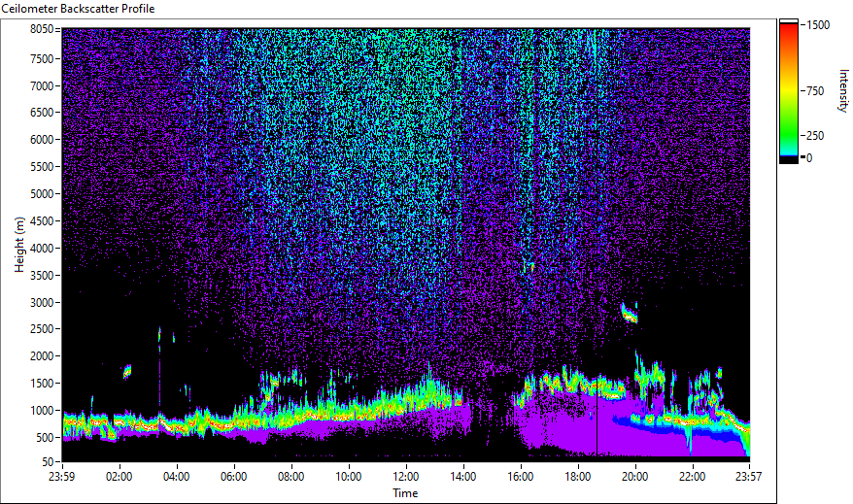This screenshot has width=853, height=504.
Task: Click the 7000 height tick label
Action: click(x=42, y=85)
